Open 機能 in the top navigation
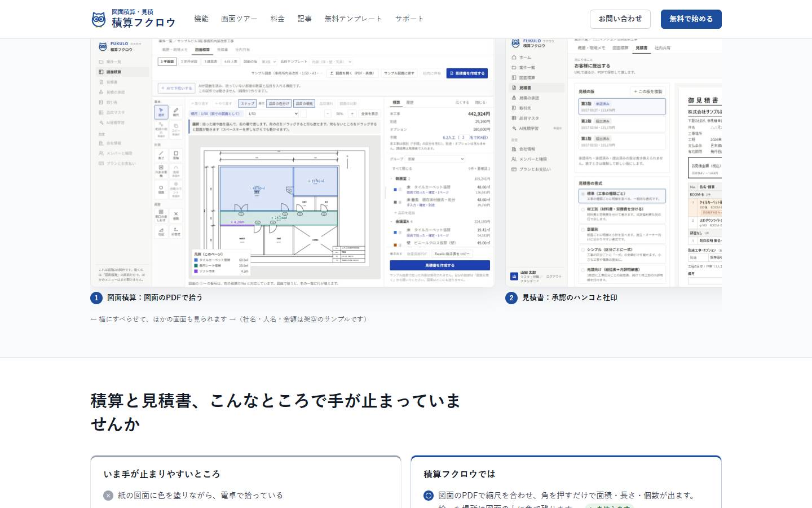 201,19
